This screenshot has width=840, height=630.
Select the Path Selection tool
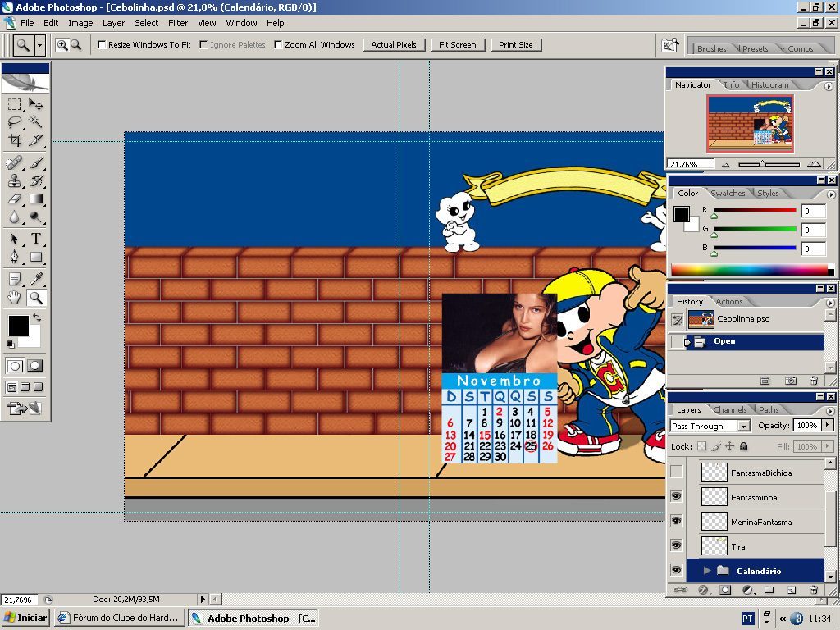(15, 239)
